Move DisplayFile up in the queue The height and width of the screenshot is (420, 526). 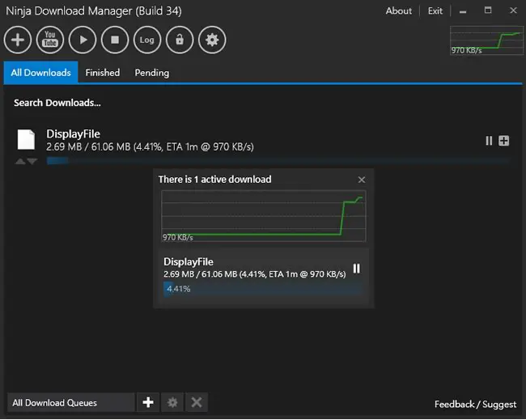coord(20,162)
